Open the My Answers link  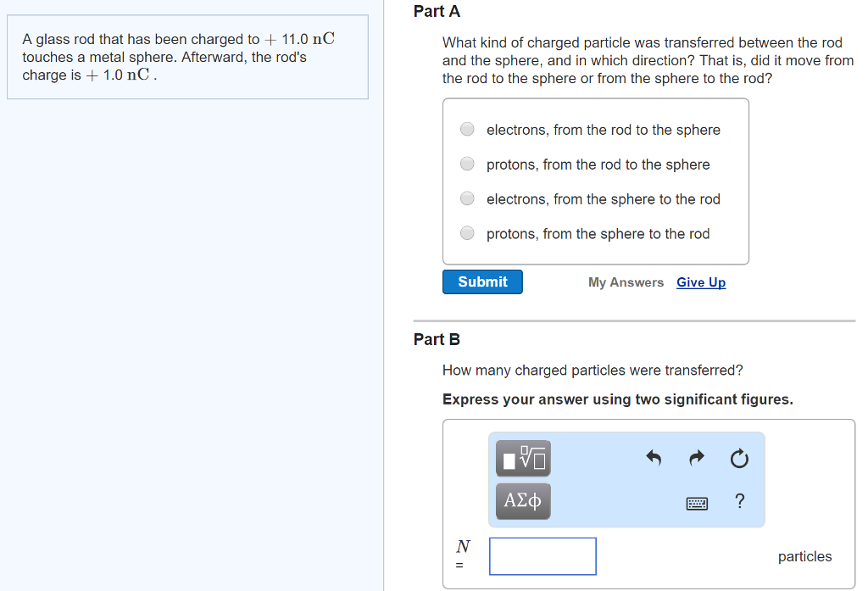pyautogui.click(x=626, y=282)
